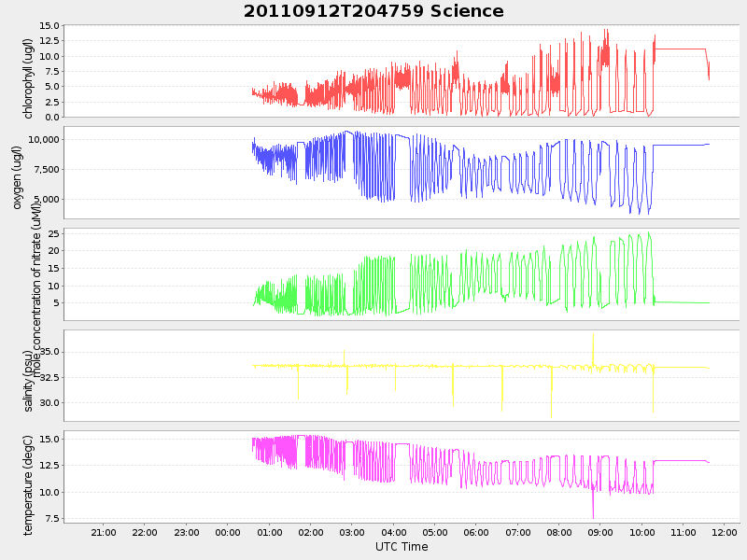Image resolution: width=747 pixels, height=560 pixels.
Task: Click the oxygen '10,000' tick value
Action: point(43,139)
